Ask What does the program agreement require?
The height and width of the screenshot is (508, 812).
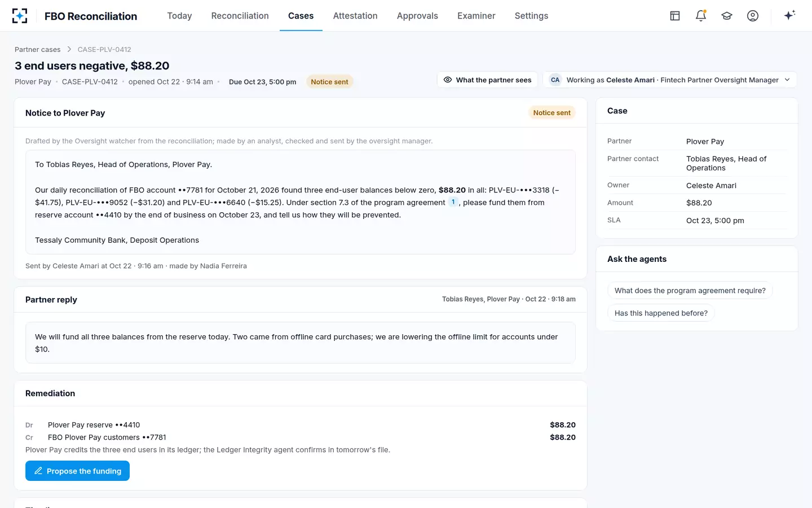tap(690, 290)
